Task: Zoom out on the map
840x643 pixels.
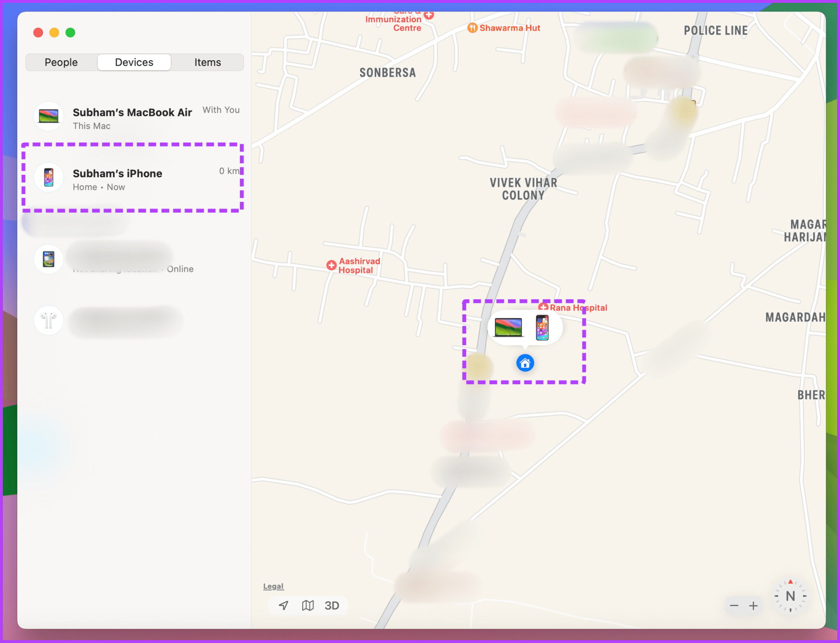Action: (x=734, y=606)
